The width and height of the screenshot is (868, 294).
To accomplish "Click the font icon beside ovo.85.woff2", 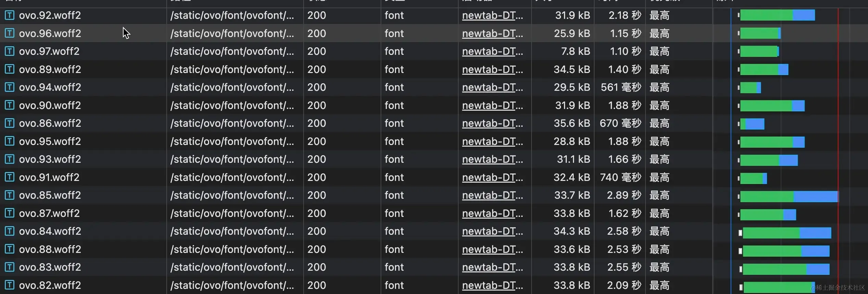I will coord(10,195).
